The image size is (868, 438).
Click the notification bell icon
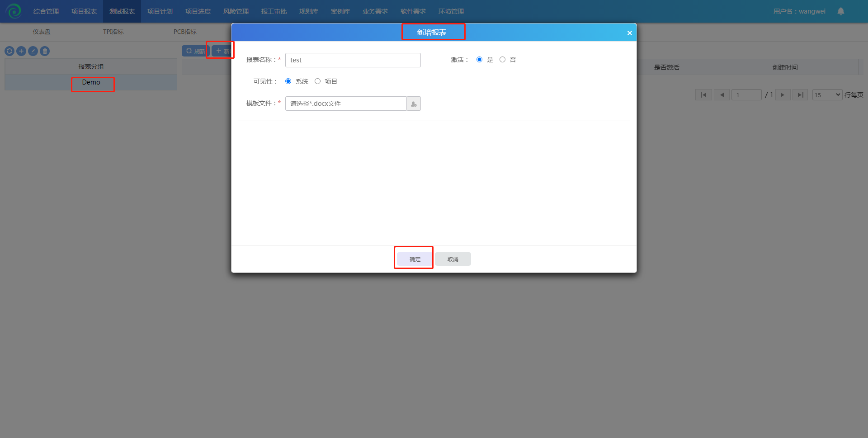[840, 11]
